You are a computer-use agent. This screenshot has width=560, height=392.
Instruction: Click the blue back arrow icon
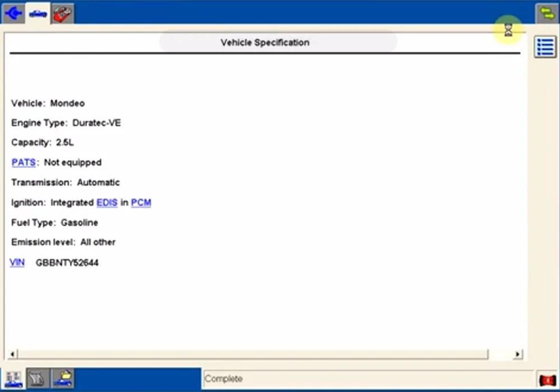coord(13,13)
